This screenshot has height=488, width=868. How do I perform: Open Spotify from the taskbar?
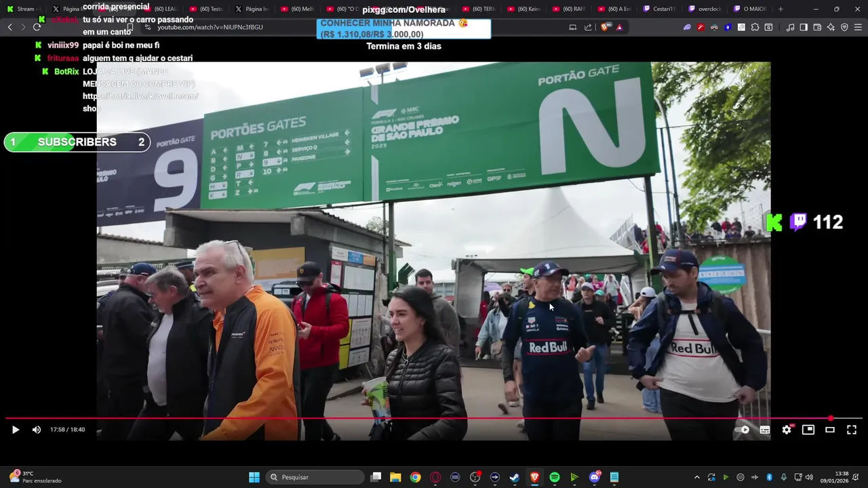pos(554,477)
